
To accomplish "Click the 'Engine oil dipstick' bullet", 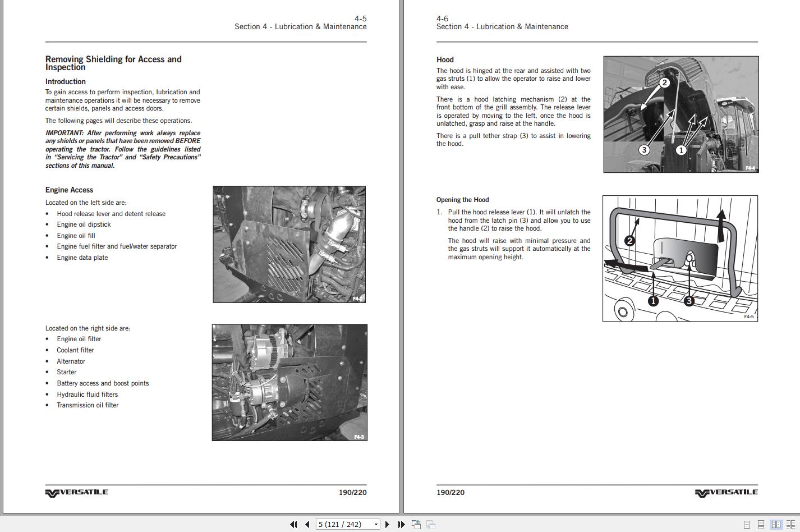I will point(84,224).
